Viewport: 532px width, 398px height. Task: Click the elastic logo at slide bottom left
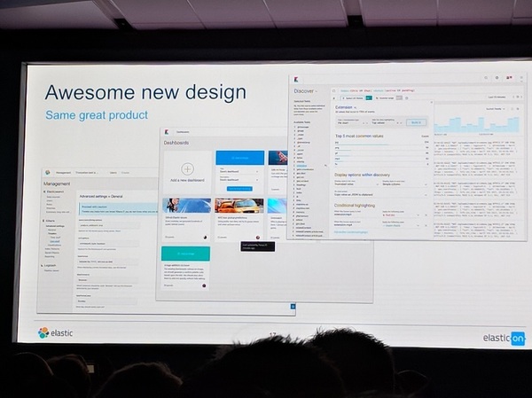coord(55,332)
